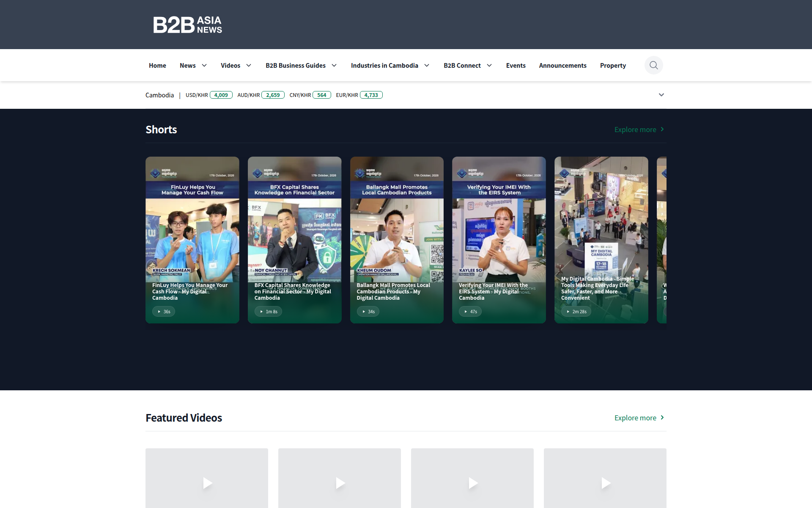Screen dimensions: 812x508
Task: Click the Cambodia country label
Action: pos(159,95)
